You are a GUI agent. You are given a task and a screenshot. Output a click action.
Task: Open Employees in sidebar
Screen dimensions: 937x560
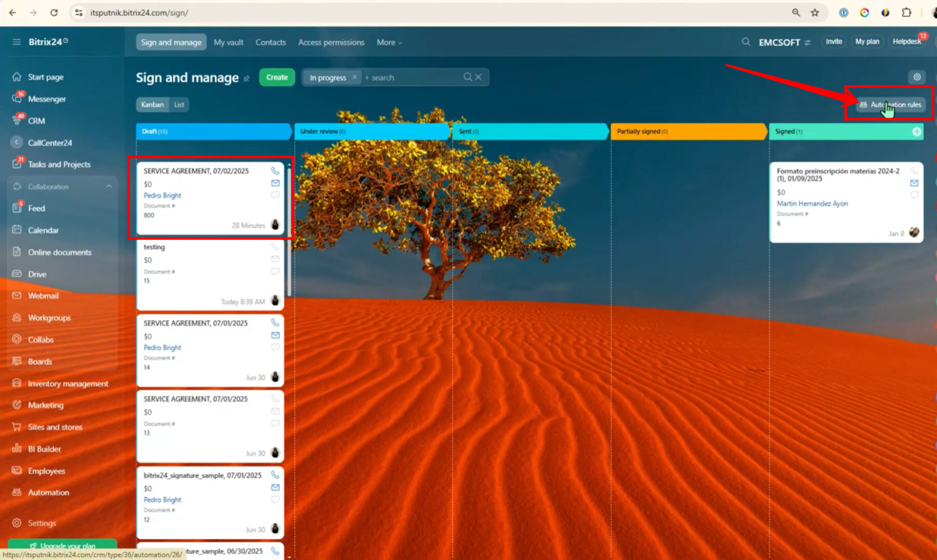coord(46,471)
